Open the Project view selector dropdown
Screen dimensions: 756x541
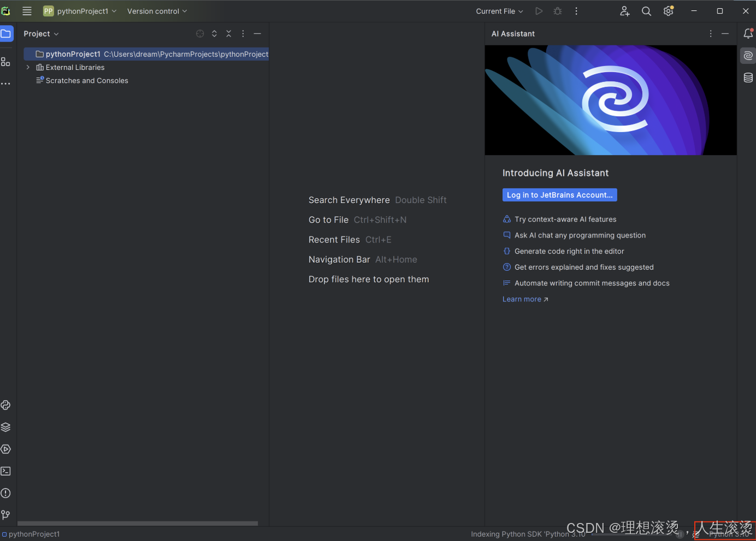click(41, 34)
